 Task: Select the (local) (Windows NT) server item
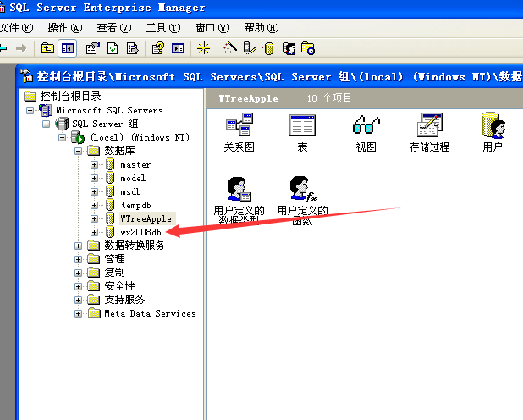point(140,137)
